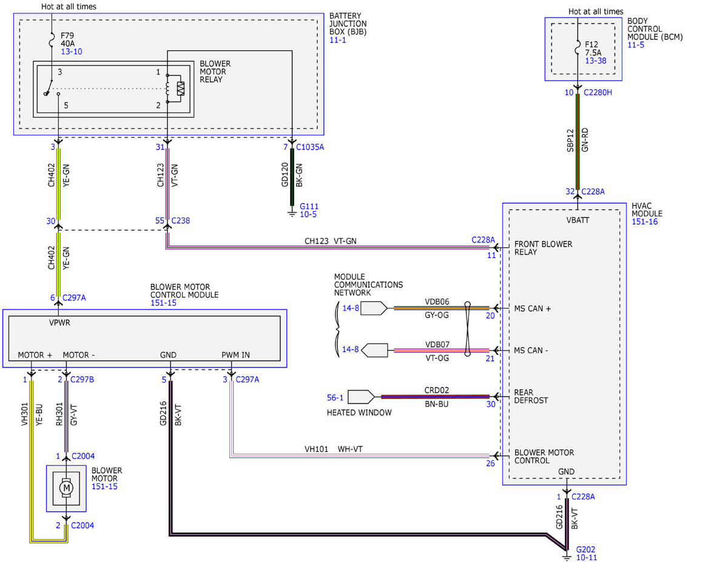The width and height of the screenshot is (728, 562).
Task: Click 'MODULE COMMUNICATIONS NETWORK' label
Action: [x=368, y=284]
